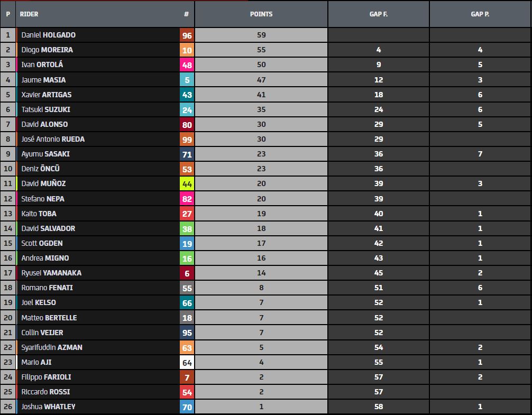Click the RIDER column header
This screenshot has width=532, height=415.
tap(29, 14)
